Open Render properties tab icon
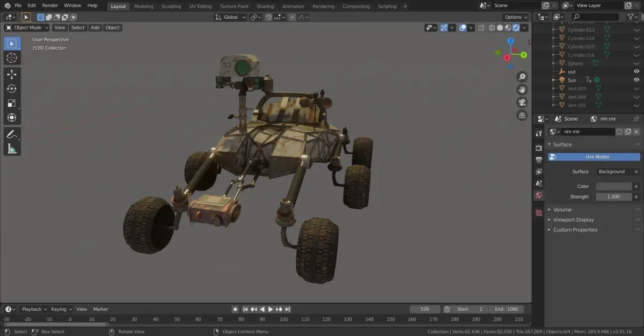Viewport: 644px width, 336px height. [x=539, y=148]
